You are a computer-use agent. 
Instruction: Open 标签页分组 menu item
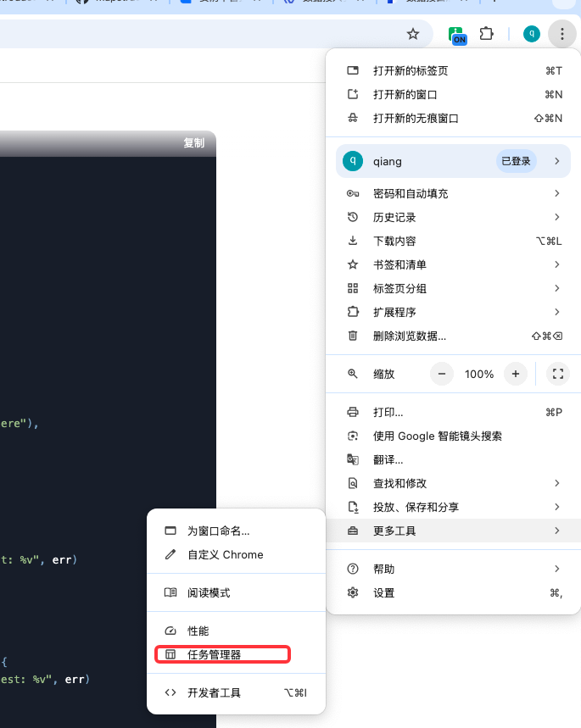click(453, 288)
